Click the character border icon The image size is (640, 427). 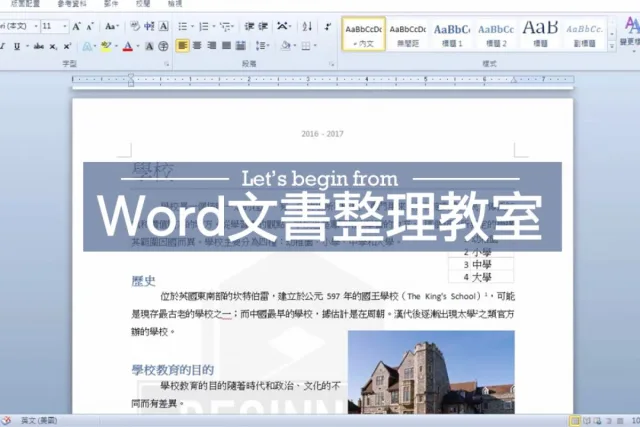click(164, 27)
